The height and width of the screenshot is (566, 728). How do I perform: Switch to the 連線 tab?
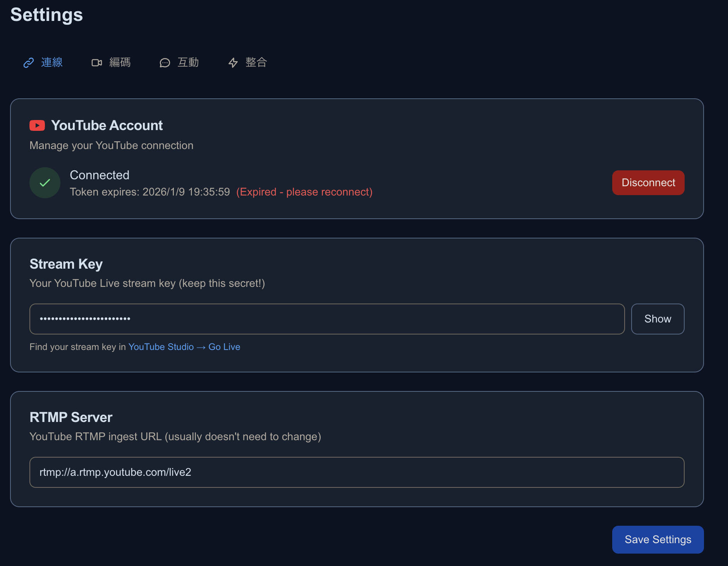pos(52,62)
